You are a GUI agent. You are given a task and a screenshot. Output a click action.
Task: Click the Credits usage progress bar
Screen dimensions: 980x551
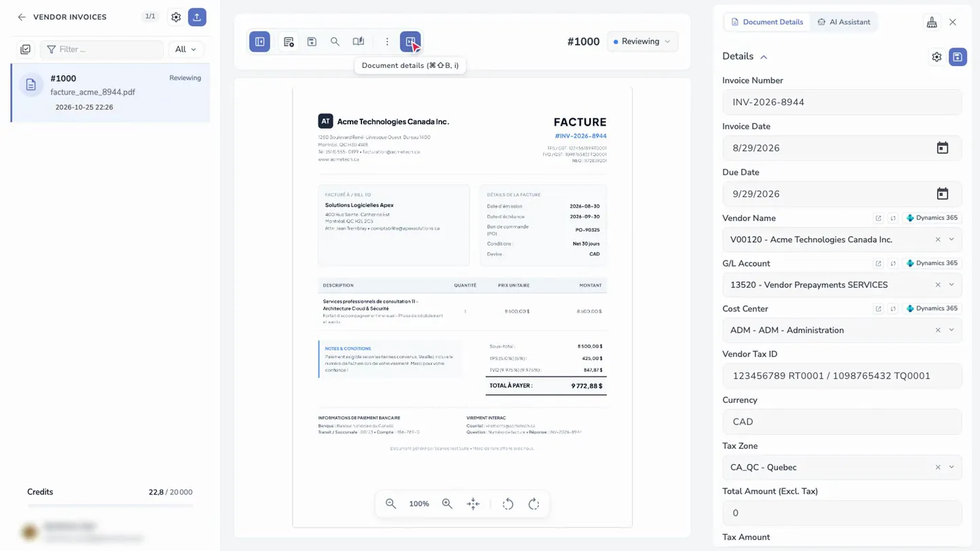[110, 505]
